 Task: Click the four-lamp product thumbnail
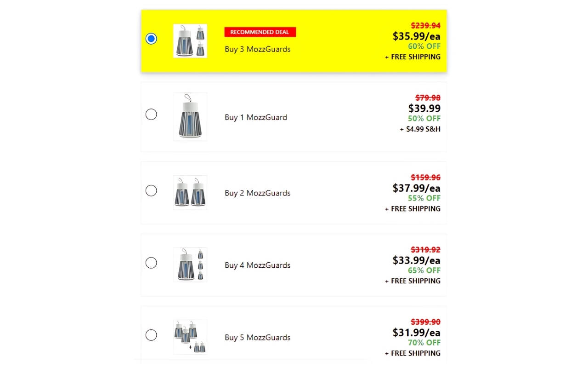coord(190,264)
